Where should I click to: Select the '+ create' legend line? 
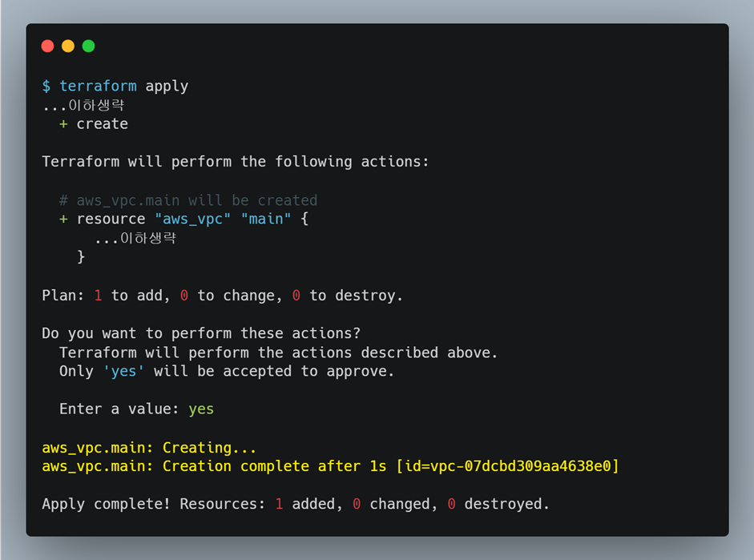[x=94, y=124]
